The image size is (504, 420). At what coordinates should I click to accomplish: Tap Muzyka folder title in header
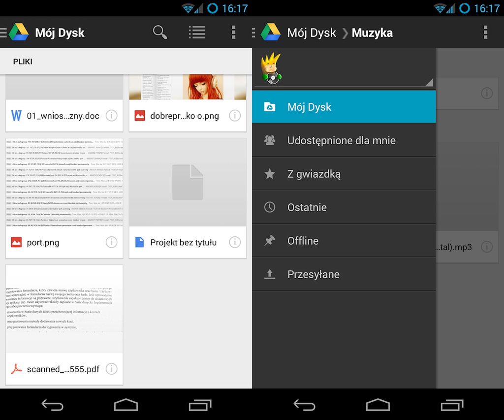pyautogui.click(x=372, y=33)
